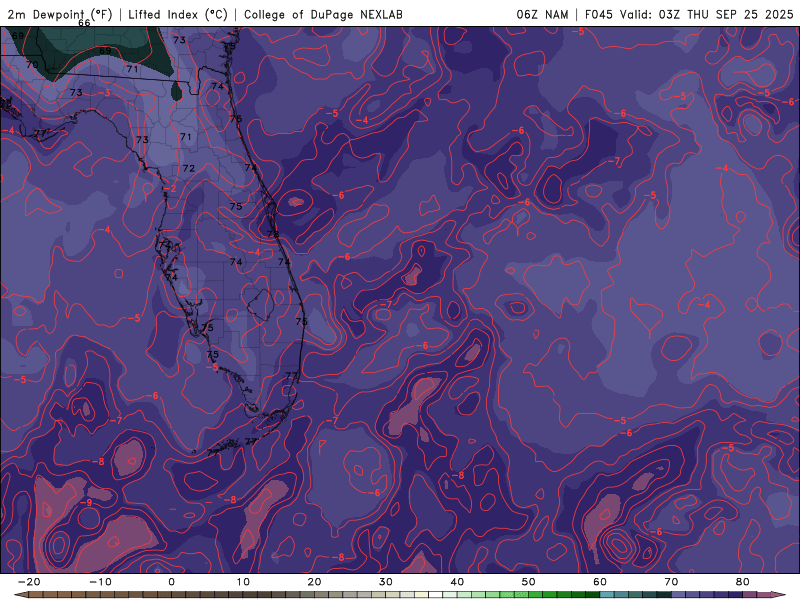800x600 pixels.
Task: Click the '66' dewpoint value on the map
Action: pos(84,23)
